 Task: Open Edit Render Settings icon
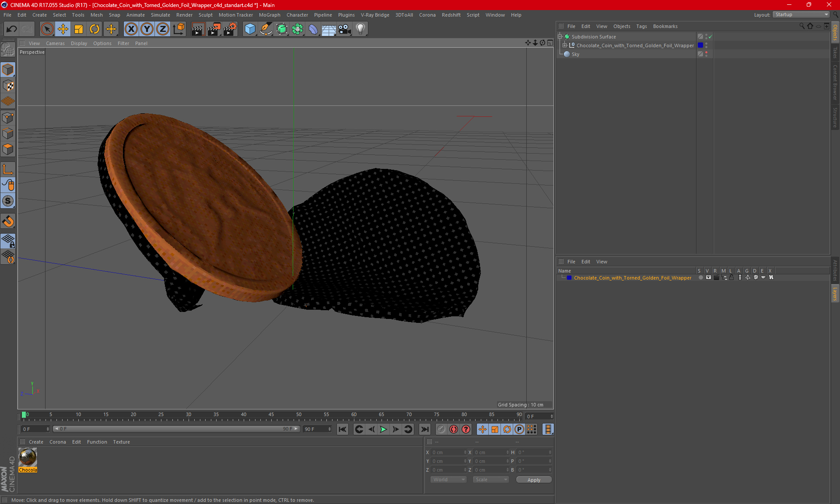[x=230, y=29]
